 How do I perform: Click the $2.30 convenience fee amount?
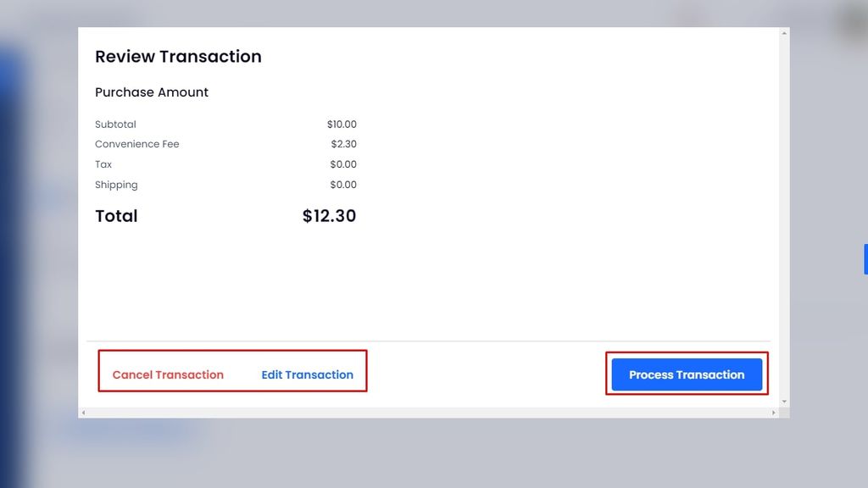[343, 144]
